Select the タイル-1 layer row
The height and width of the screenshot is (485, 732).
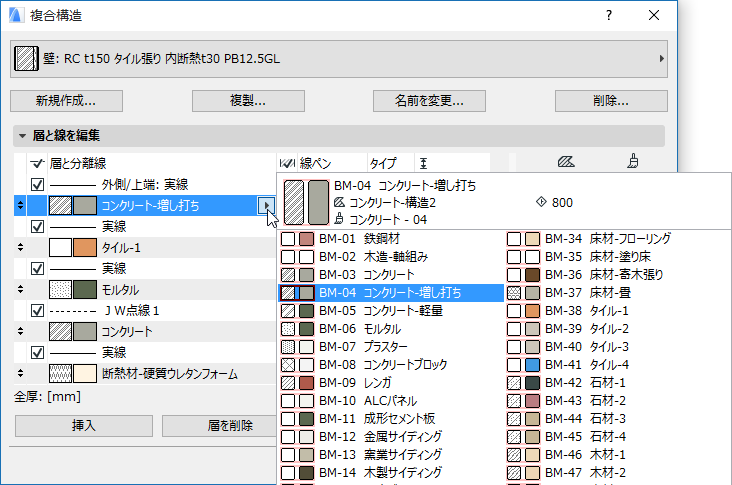click(x=145, y=247)
